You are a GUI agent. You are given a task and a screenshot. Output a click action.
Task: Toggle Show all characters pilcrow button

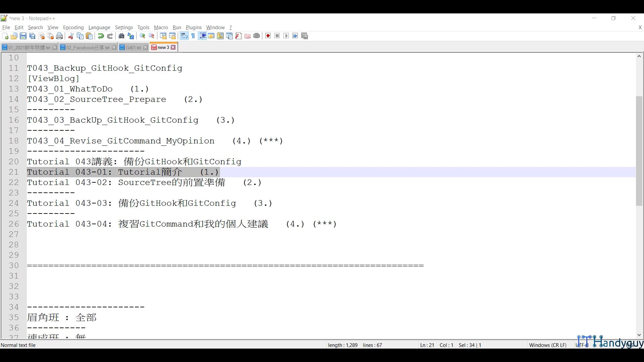[x=193, y=36]
